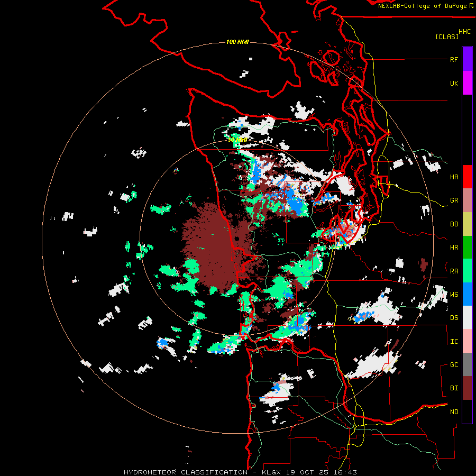Image resolution: width=476 pixels, height=476 pixels.
Task: Select the white DS legend swatch
Action: click(x=467, y=317)
